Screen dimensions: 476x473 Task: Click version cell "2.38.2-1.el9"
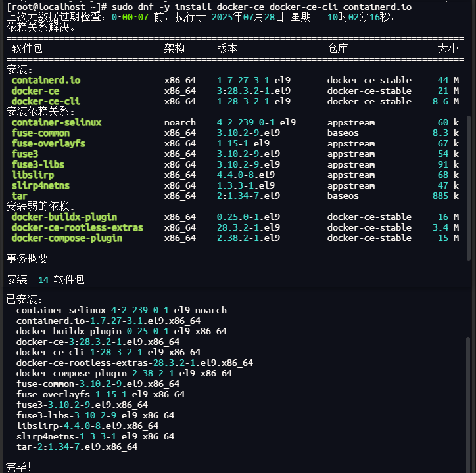(x=249, y=238)
